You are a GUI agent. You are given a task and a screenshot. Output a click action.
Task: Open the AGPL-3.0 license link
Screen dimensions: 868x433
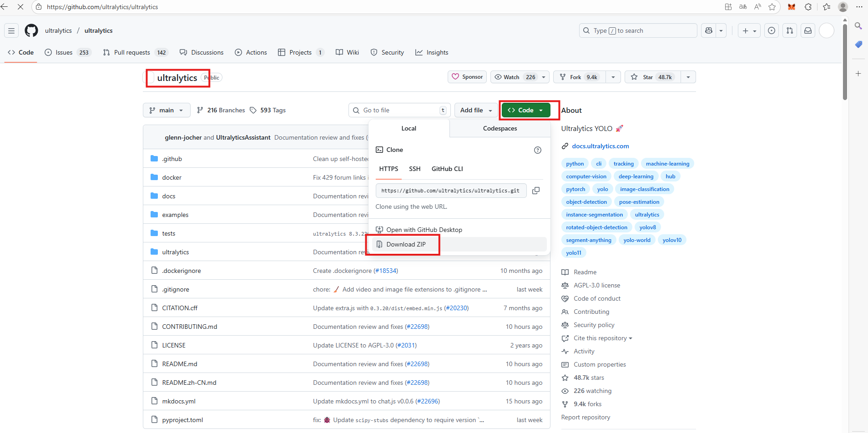tap(597, 285)
